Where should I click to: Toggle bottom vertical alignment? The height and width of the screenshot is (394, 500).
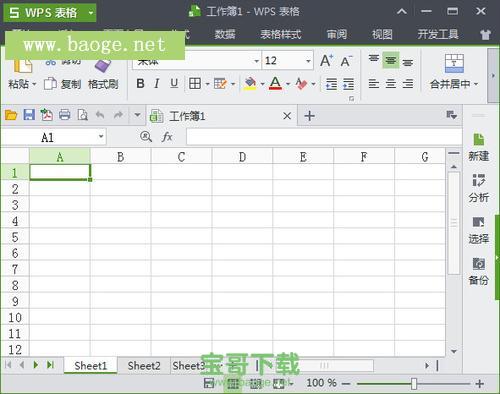pos(408,62)
